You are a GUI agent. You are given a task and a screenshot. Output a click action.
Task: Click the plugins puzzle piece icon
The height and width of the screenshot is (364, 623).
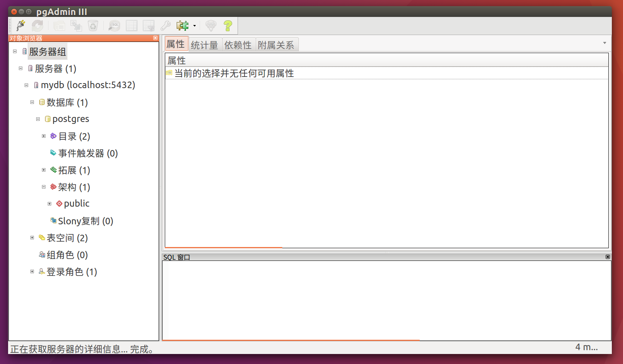[183, 26]
